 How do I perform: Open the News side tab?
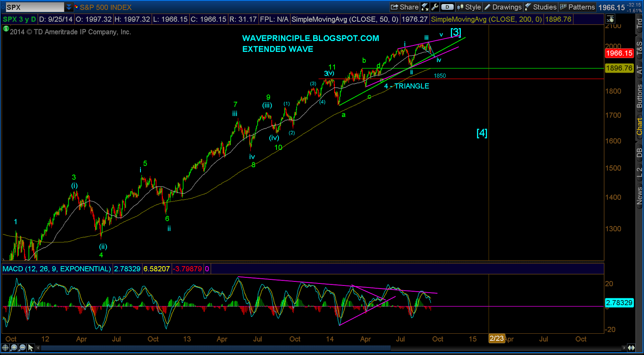[x=639, y=196]
